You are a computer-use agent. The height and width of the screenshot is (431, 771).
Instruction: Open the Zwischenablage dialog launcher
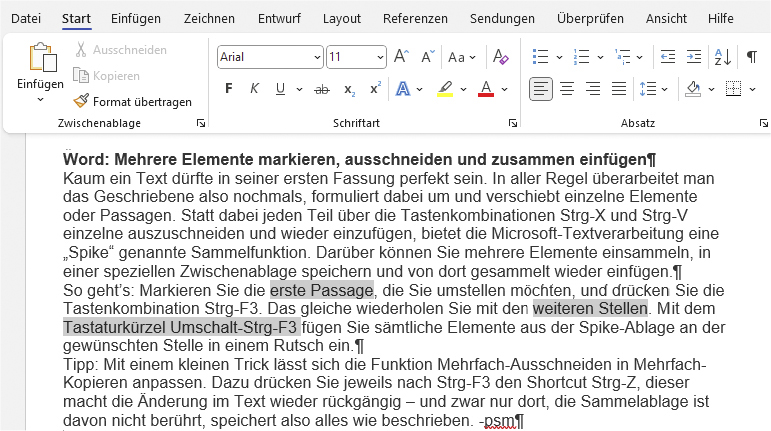pyautogui.click(x=201, y=123)
